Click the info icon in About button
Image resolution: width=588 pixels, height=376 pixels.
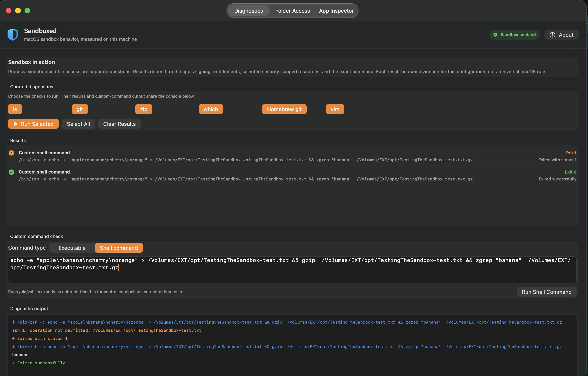click(x=552, y=35)
